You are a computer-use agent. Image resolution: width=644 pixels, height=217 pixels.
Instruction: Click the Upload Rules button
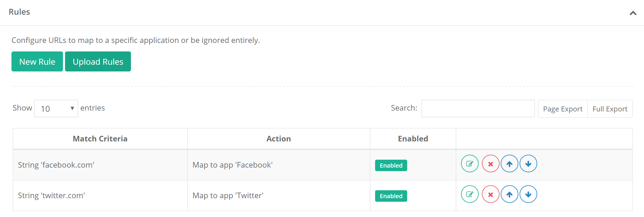[98, 62]
